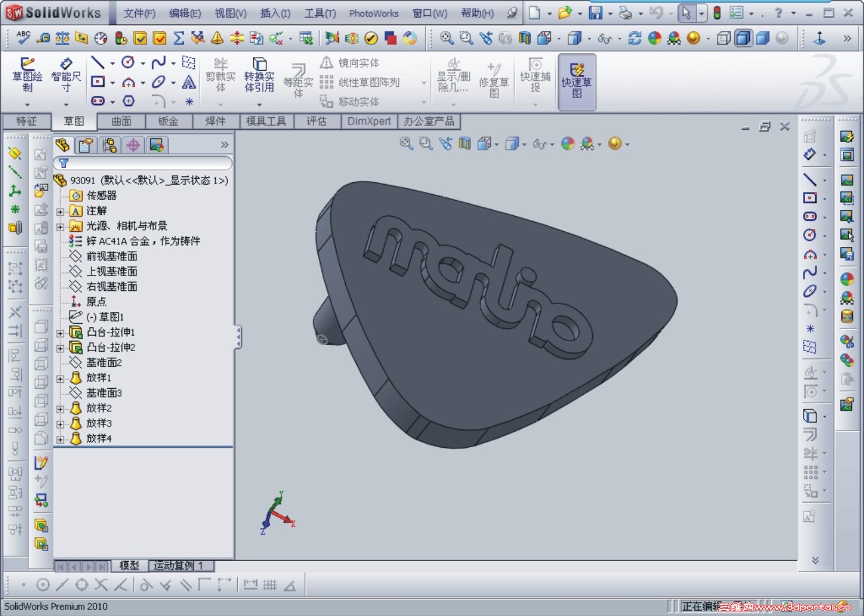Click the Rebuild traffic light icon
This screenshot has height=616, width=864.
tap(717, 13)
